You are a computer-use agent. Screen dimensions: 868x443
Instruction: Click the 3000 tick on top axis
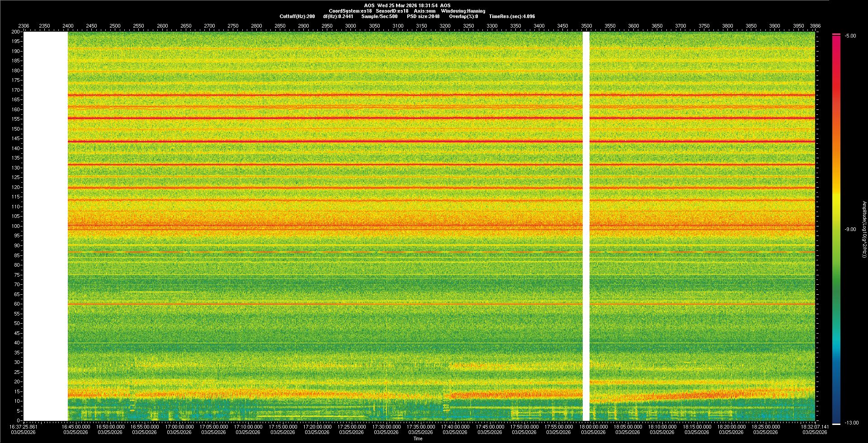click(x=350, y=26)
